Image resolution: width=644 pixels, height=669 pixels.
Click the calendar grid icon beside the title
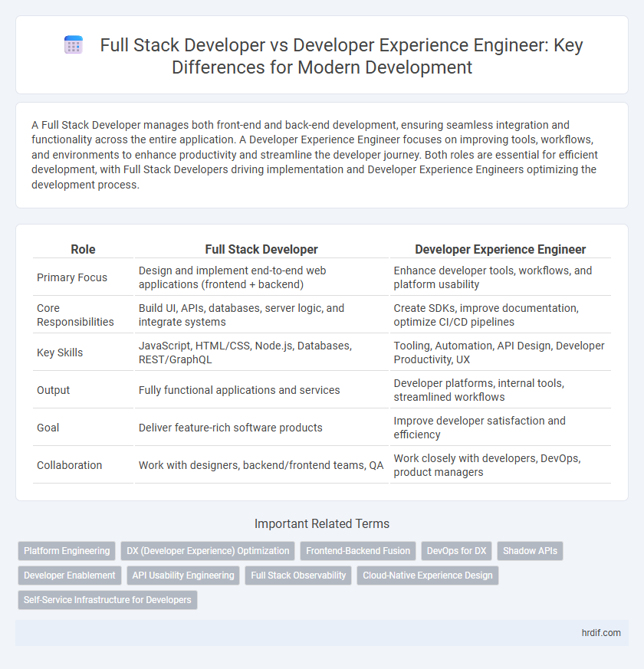point(74,45)
